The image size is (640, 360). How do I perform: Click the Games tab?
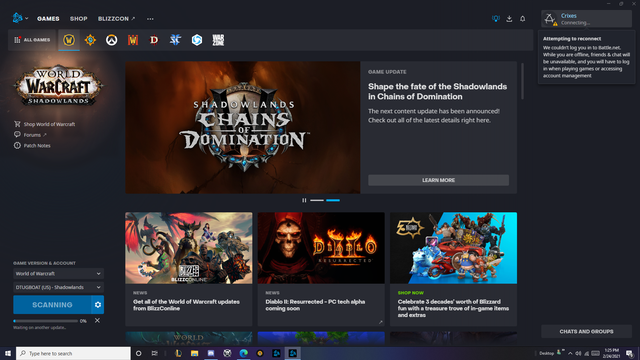(x=48, y=19)
